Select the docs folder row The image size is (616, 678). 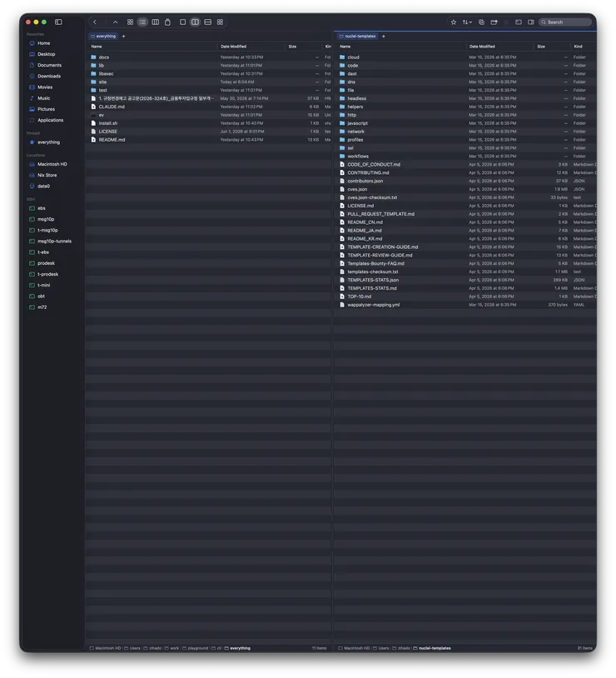click(209, 57)
